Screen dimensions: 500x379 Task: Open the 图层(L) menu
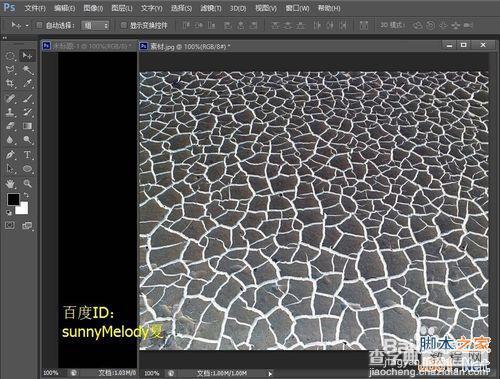(x=122, y=8)
